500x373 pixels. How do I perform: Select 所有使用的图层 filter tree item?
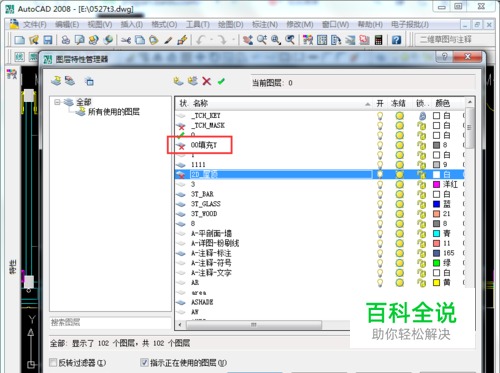(114, 112)
